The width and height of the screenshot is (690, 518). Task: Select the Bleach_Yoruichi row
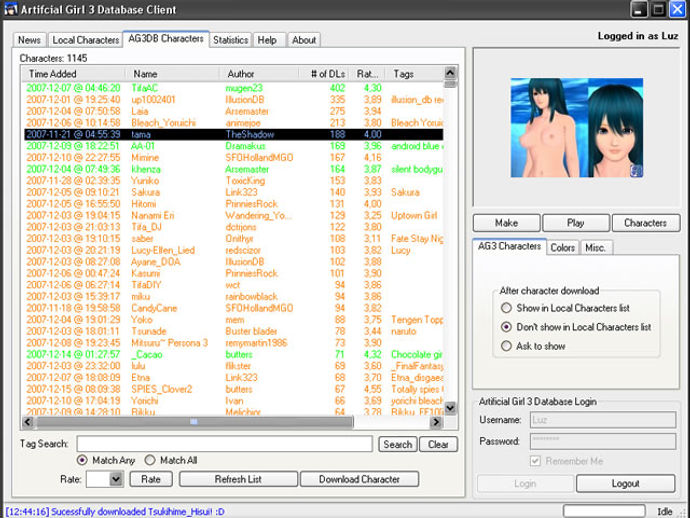pyautogui.click(x=233, y=123)
